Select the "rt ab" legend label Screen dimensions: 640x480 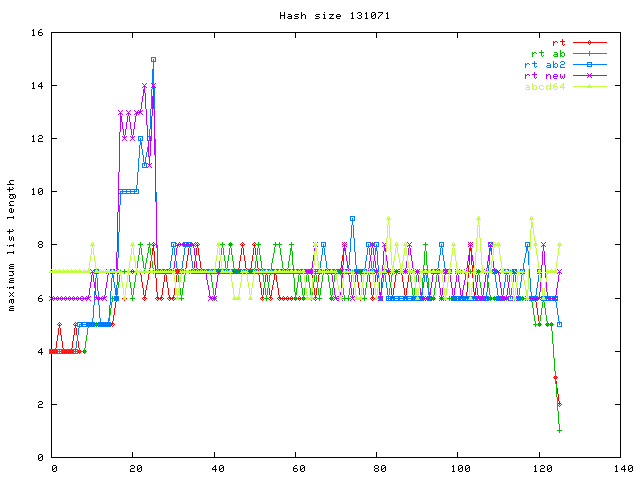(x=548, y=53)
